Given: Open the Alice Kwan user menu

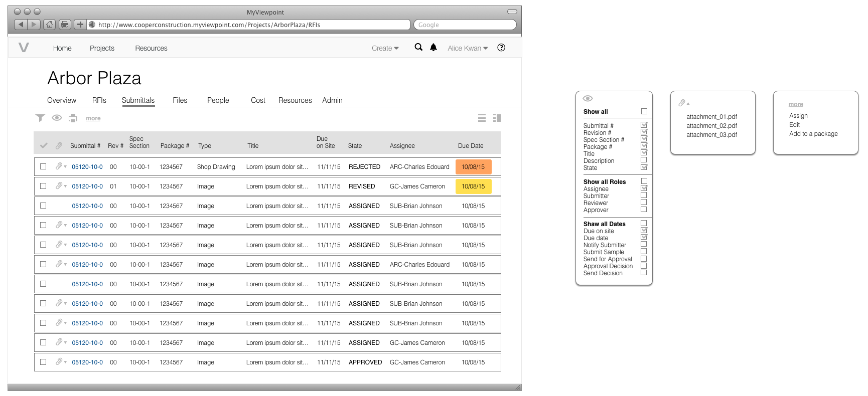Looking at the screenshot, I should pyautogui.click(x=468, y=48).
